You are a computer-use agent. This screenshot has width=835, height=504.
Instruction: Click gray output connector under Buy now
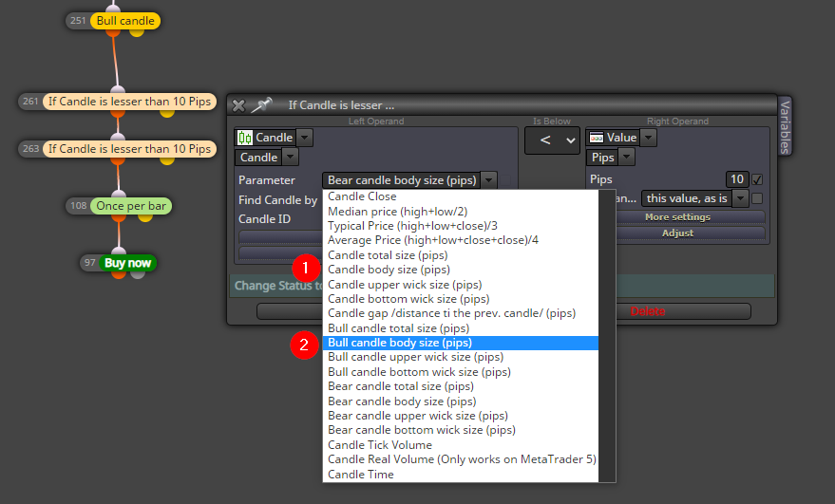(x=138, y=274)
